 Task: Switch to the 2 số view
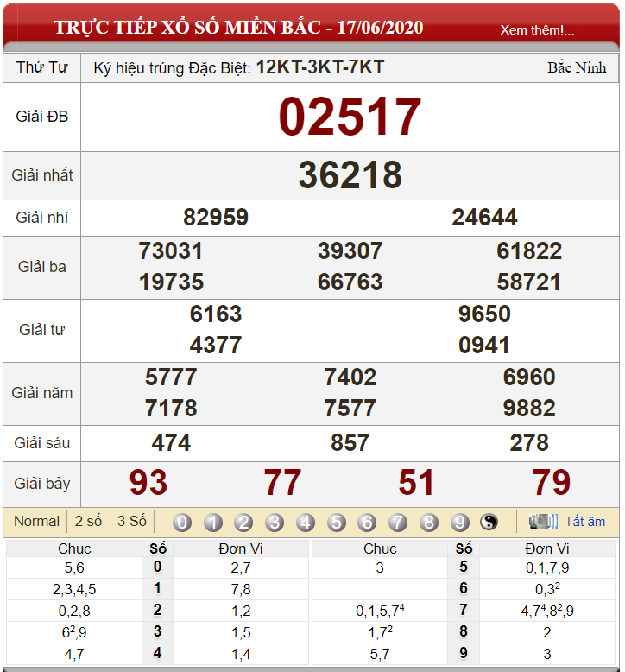point(88,521)
